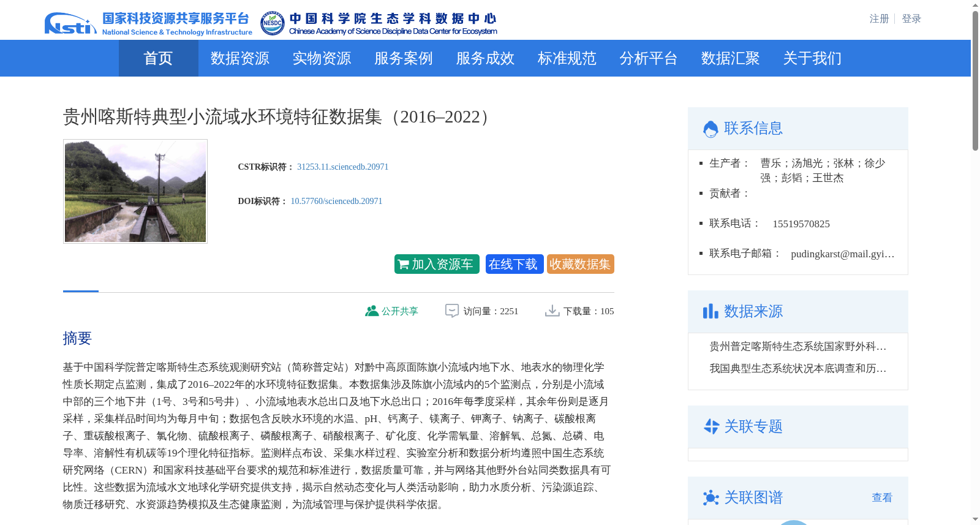Viewport: 980px width, 525px height.
Task: Click the scrollbar down arrow
Action: click(975, 520)
